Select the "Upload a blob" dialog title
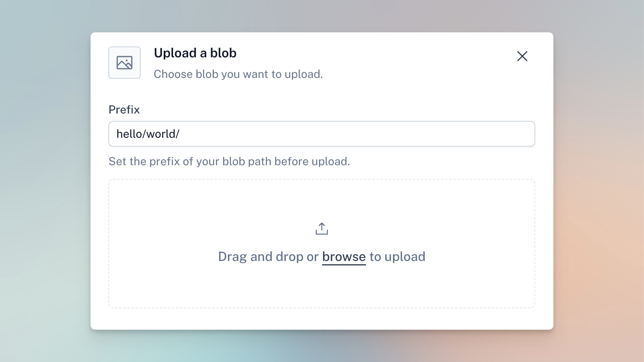 pyautogui.click(x=195, y=53)
